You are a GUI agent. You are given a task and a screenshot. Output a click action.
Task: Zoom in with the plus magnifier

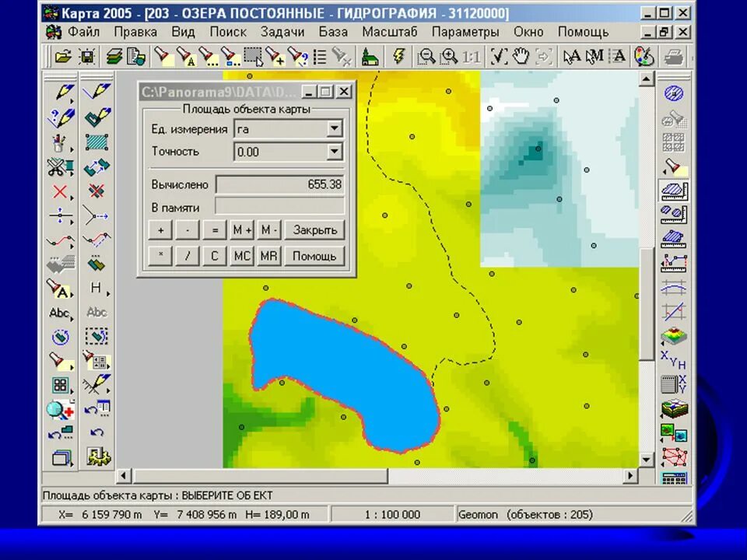pyautogui.click(x=449, y=57)
